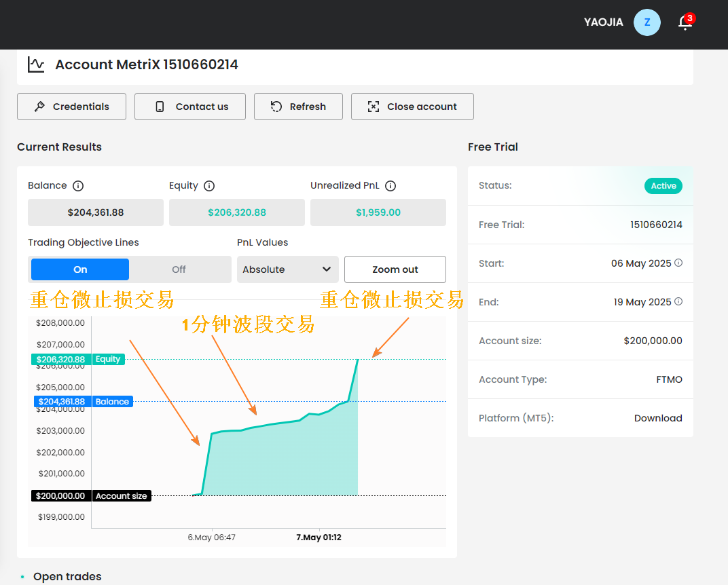Click the 6.May 06:47 axis label
The width and height of the screenshot is (728, 585).
(x=212, y=537)
